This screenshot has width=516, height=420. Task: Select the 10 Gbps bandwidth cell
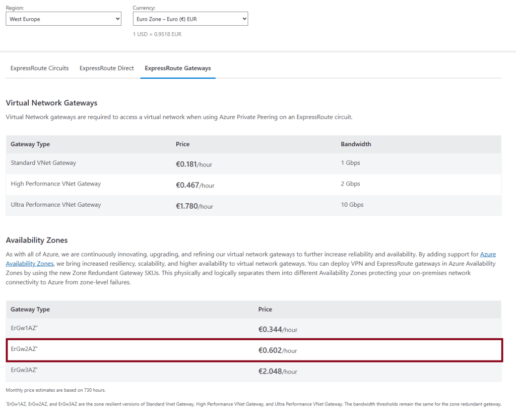point(352,205)
